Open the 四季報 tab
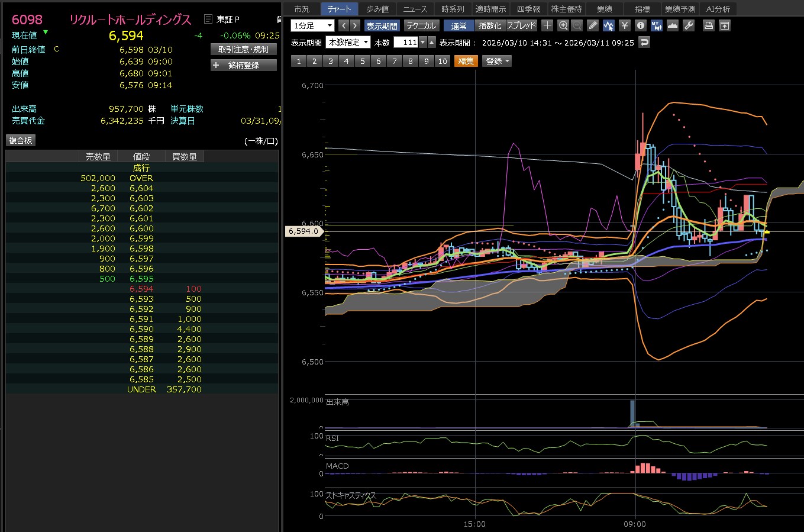804x532 pixels. pyautogui.click(x=528, y=9)
